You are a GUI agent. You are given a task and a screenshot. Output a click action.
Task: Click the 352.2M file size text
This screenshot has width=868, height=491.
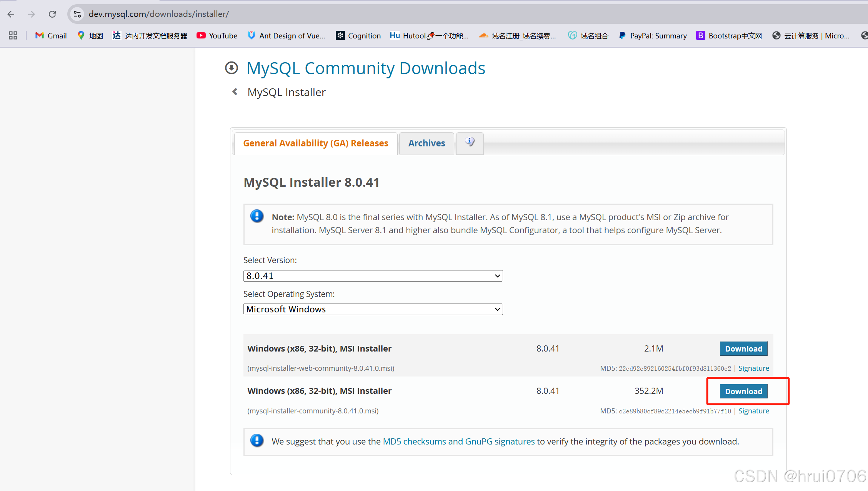pyautogui.click(x=649, y=391)
